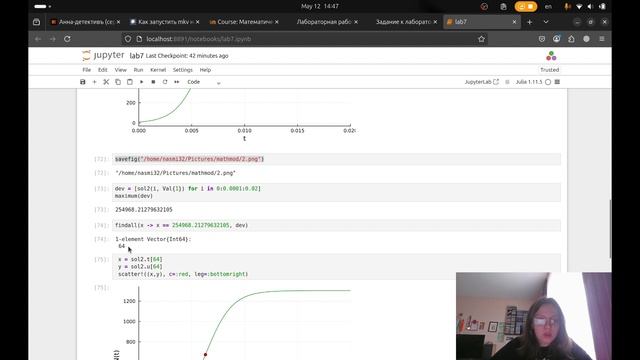
Task: Open the Run menu
Action: [x=138, y=70]
